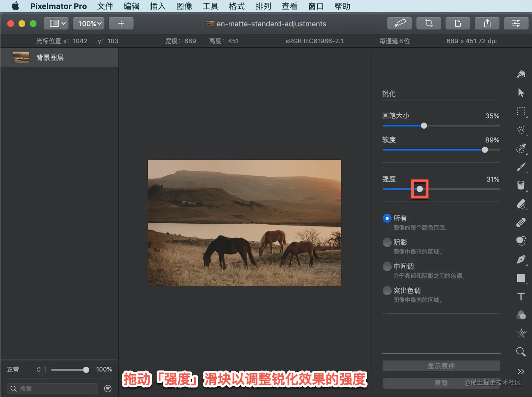532x397 pixels.
Task: Click the 软度 slider handle
Action: pyautogui.click(x=485, y=150)
